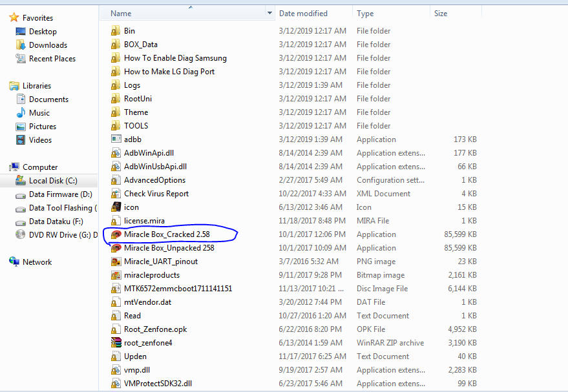Screen dimensions: 568x392
Task: Click the 85,599 KB size of Miracle Box_Cracked
Action: click(460, 234)
